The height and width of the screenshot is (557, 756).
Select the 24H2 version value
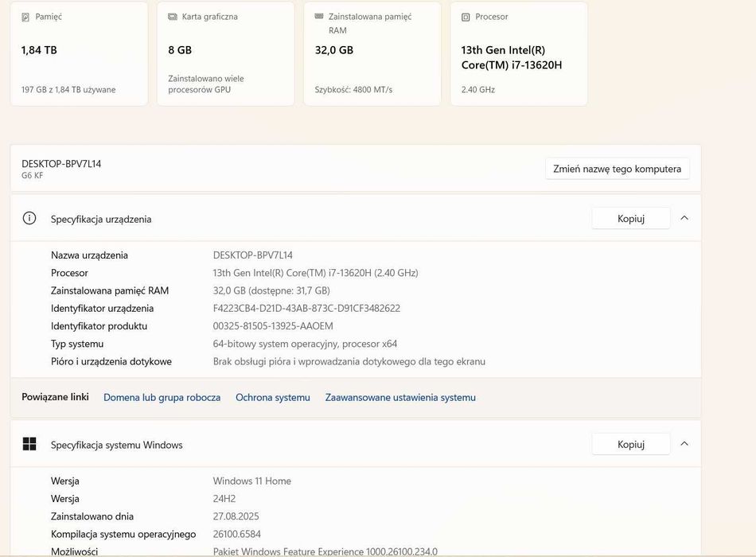click(224, 499)
